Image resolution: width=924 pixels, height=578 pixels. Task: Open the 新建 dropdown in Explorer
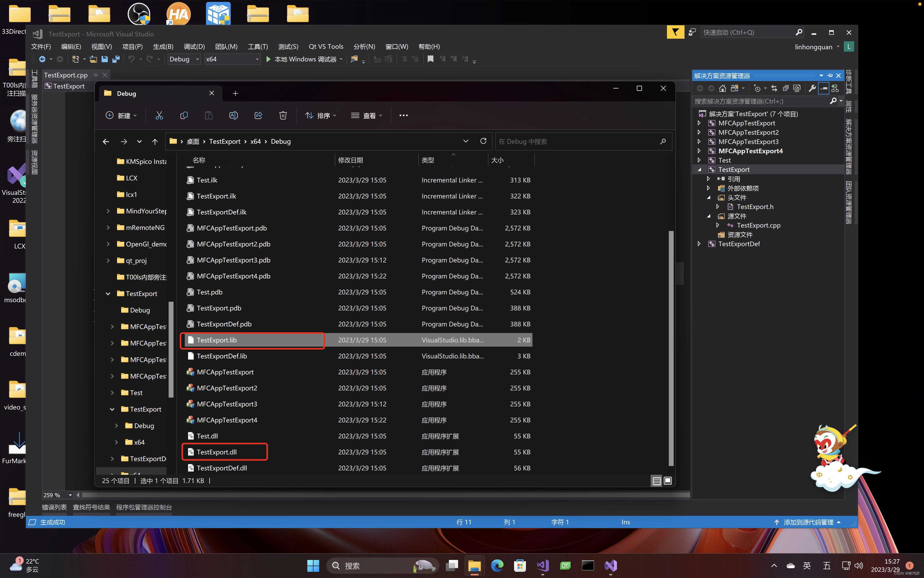coord(121,115)
